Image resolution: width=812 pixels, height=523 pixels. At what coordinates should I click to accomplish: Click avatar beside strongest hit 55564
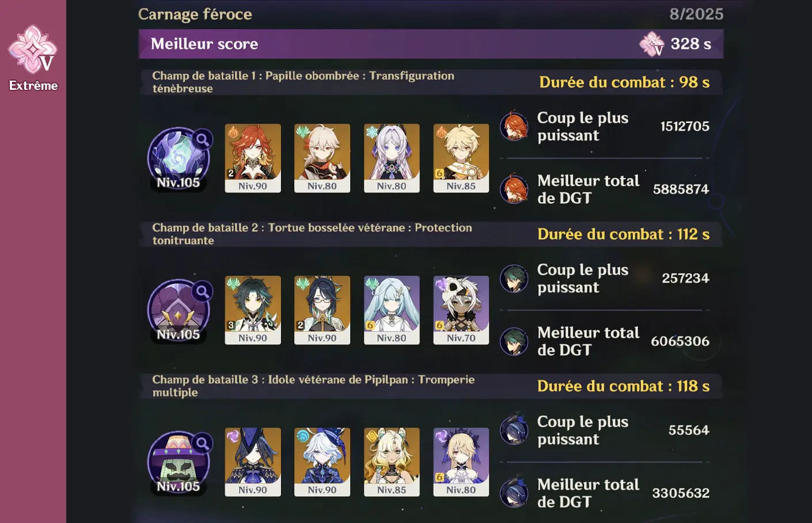[x=514, y=430]
